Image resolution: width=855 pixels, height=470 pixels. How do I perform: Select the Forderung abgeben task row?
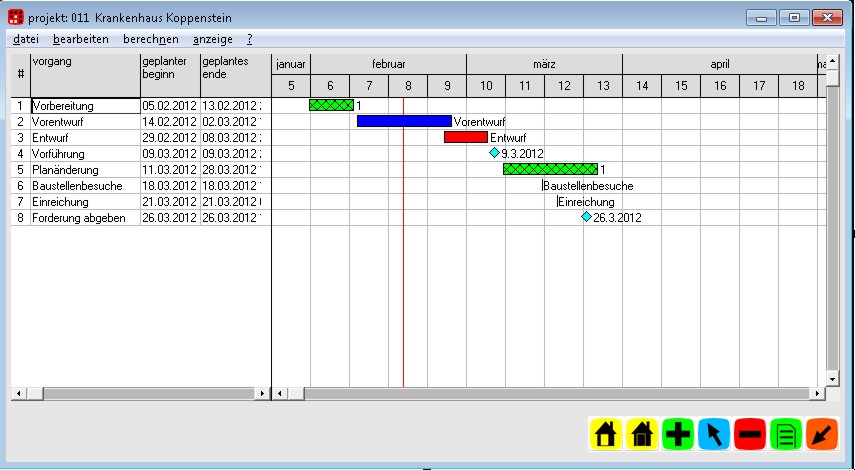click(141, 218)
